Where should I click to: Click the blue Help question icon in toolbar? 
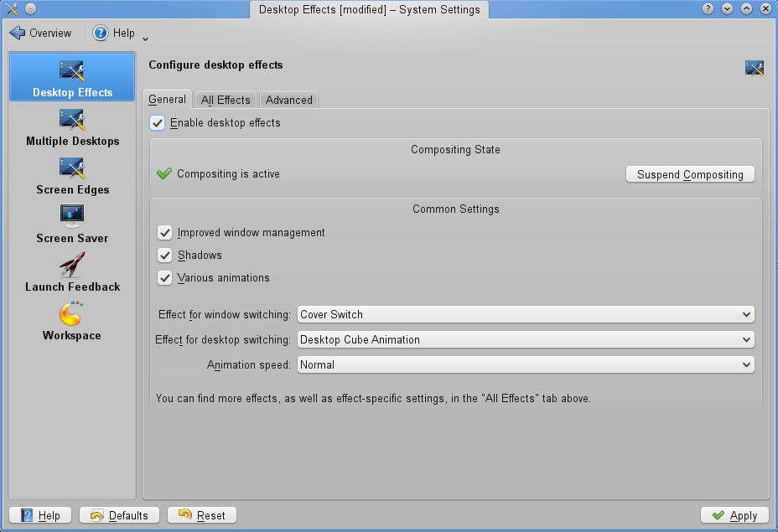tap(101, 33)
